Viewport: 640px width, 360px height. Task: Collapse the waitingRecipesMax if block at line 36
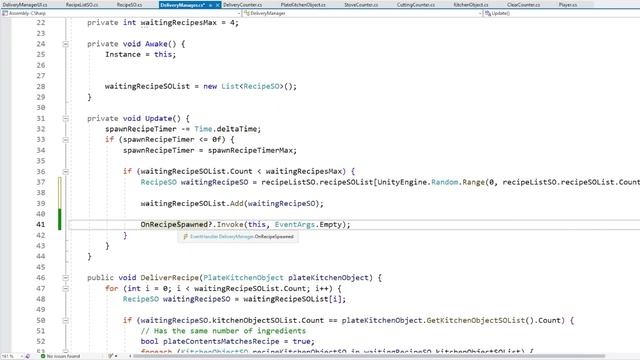click(65, 171)
